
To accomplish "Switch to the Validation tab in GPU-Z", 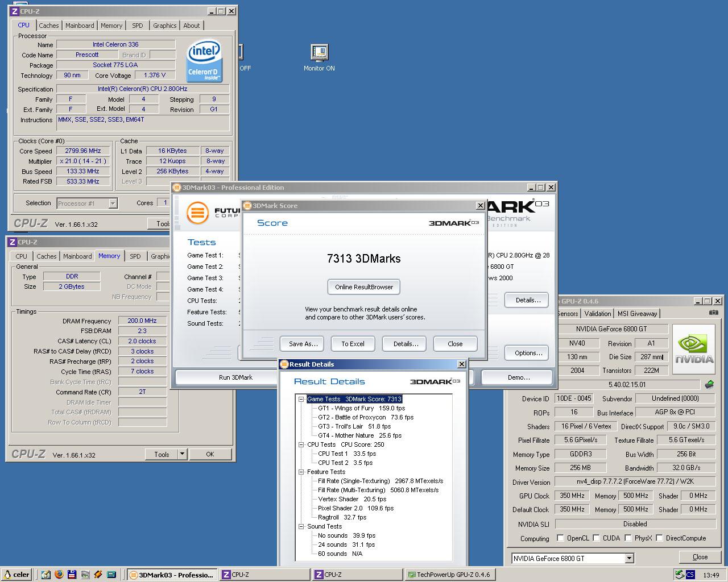I will [597, 314].
